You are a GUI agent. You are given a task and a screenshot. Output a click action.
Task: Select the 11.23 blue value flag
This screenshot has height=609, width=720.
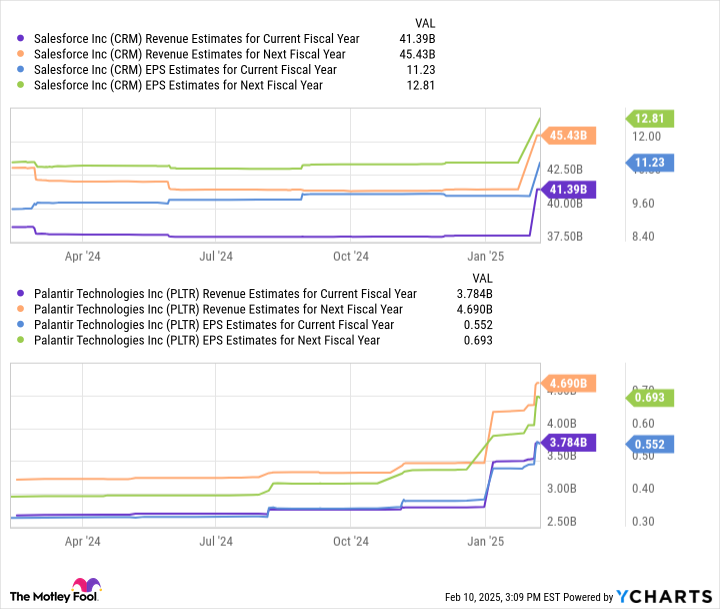coord(650,163)
